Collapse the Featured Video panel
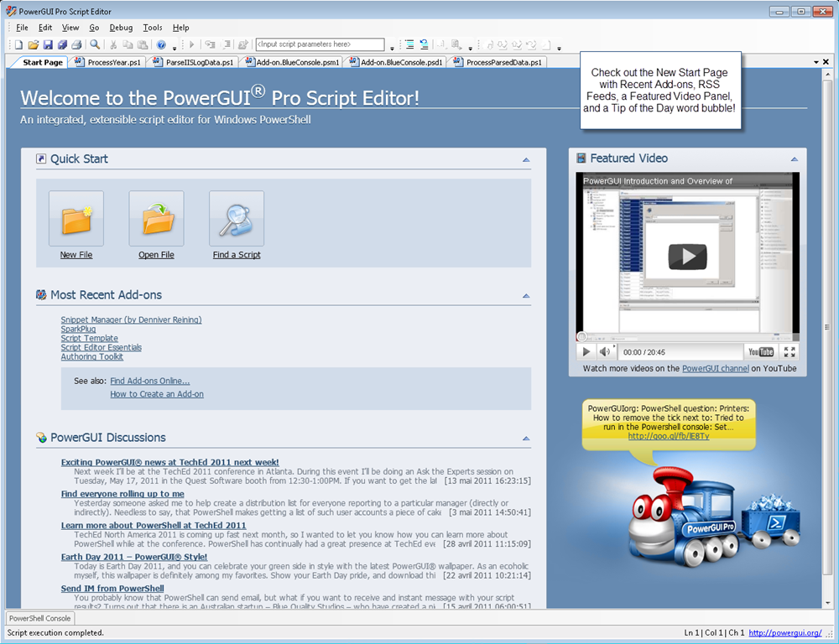This screenshot has height=644, width=839. [x=794, y=159]
